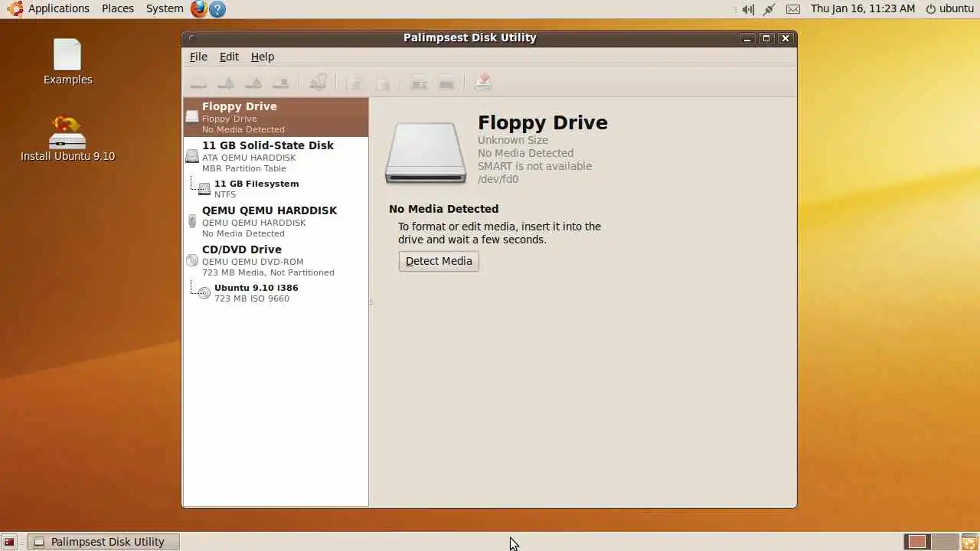Click the volume speaker icon
Viewport: 980px width, 551px height.
748,9
